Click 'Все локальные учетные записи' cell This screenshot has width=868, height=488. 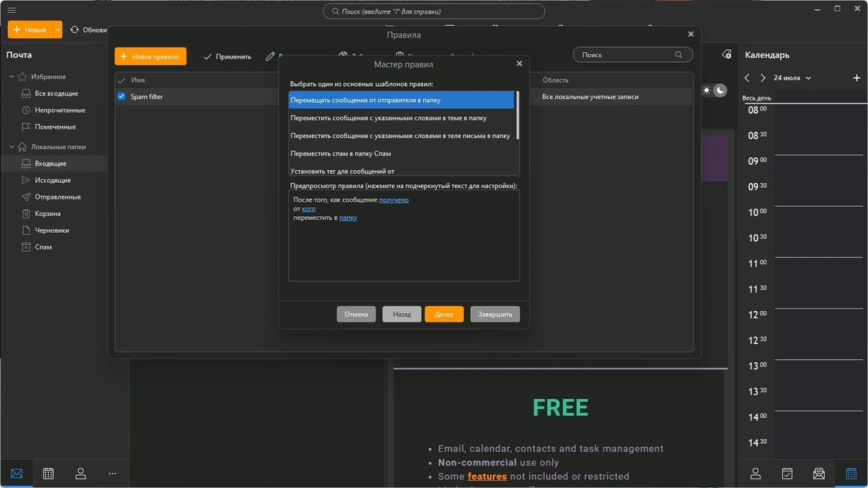(590, 96)
